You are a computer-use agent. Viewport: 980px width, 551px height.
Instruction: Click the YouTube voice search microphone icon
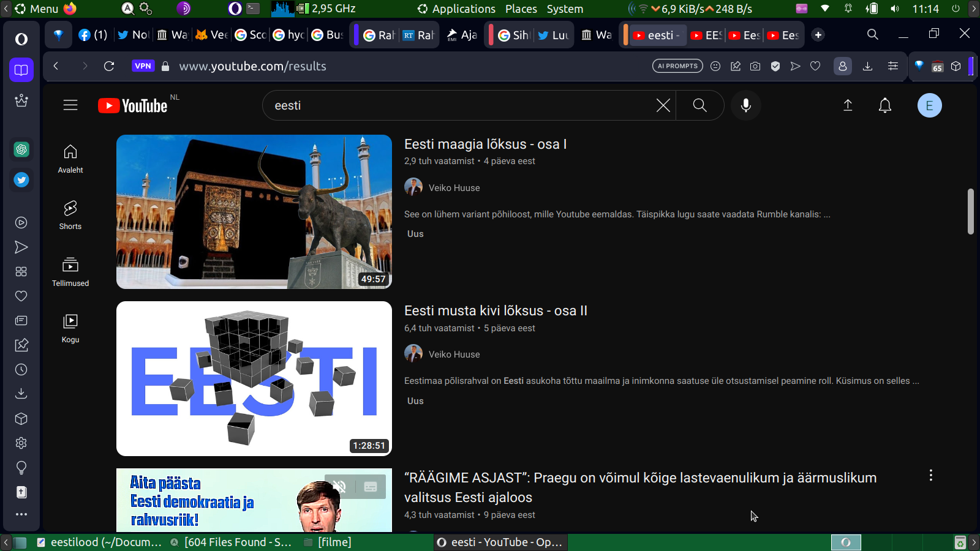point(745,105)
